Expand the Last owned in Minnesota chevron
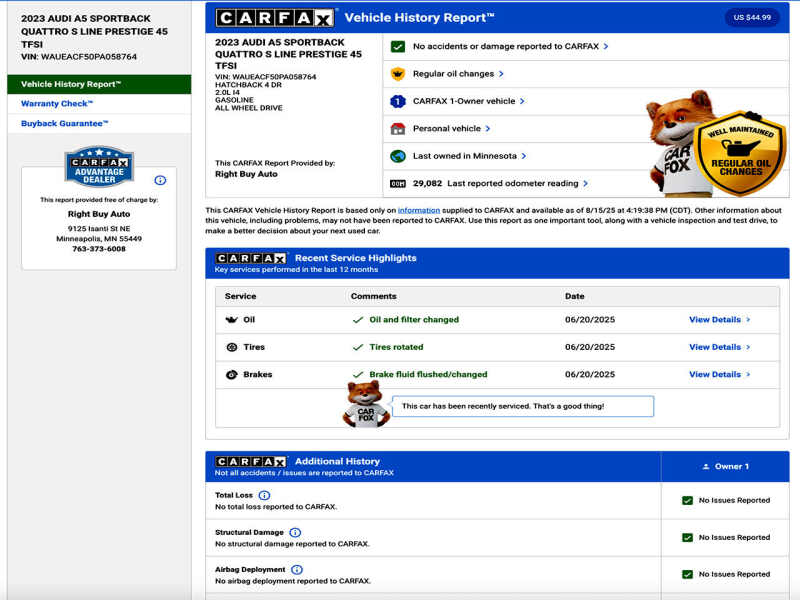 [523, 156]
